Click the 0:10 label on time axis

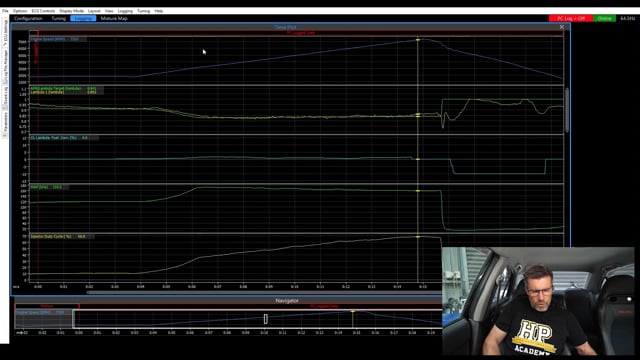point(294,287)
